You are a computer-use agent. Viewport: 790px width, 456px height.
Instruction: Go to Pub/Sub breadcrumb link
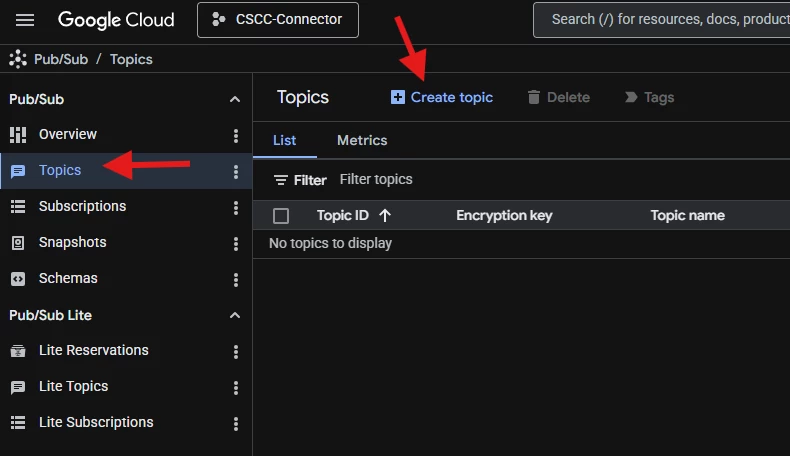coord(61,59)
